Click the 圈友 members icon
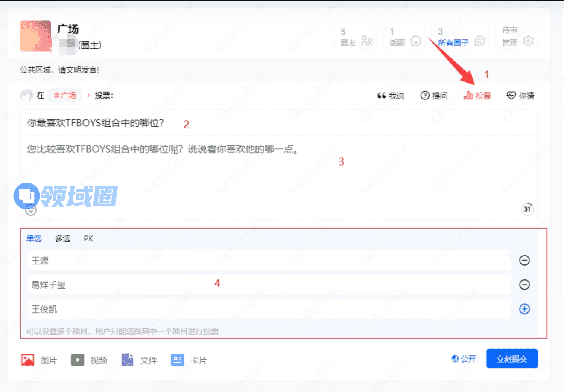Screen dimensions: 564x392 pos(366,41)
